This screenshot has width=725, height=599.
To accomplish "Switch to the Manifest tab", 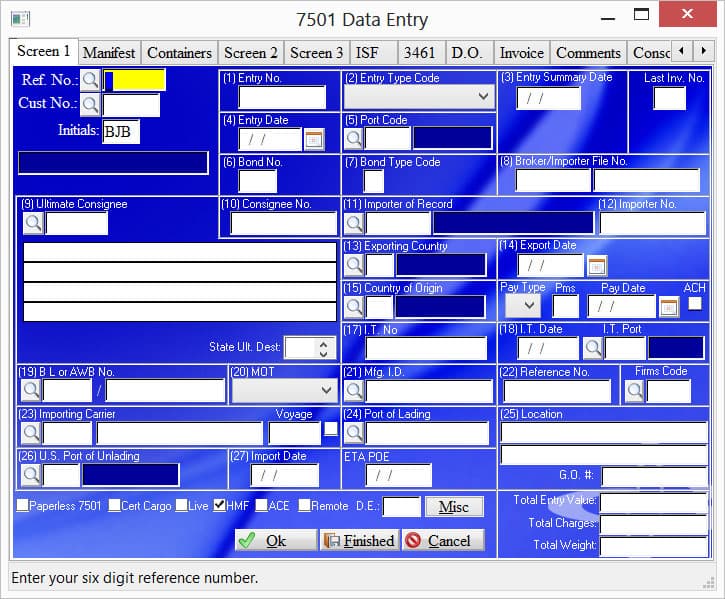I will [x=109, y=53].
